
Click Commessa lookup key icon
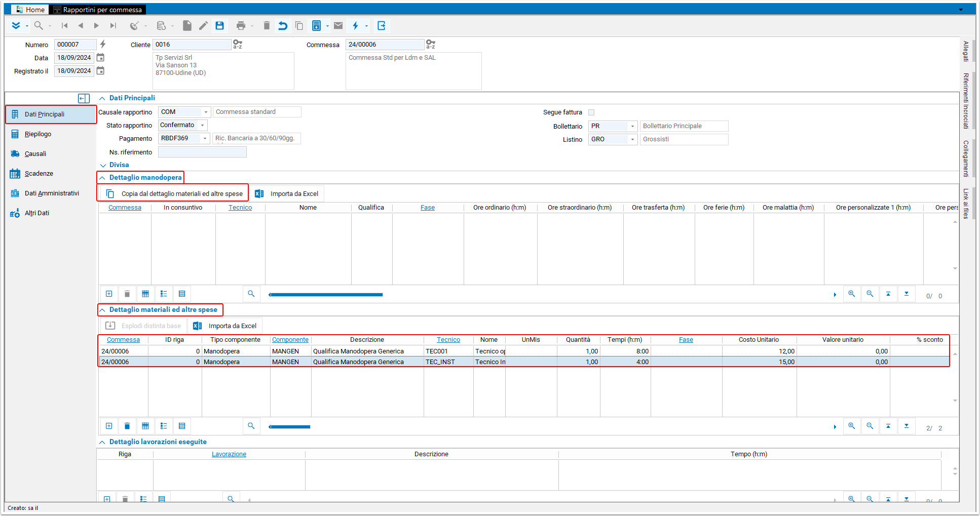point(431,45)
